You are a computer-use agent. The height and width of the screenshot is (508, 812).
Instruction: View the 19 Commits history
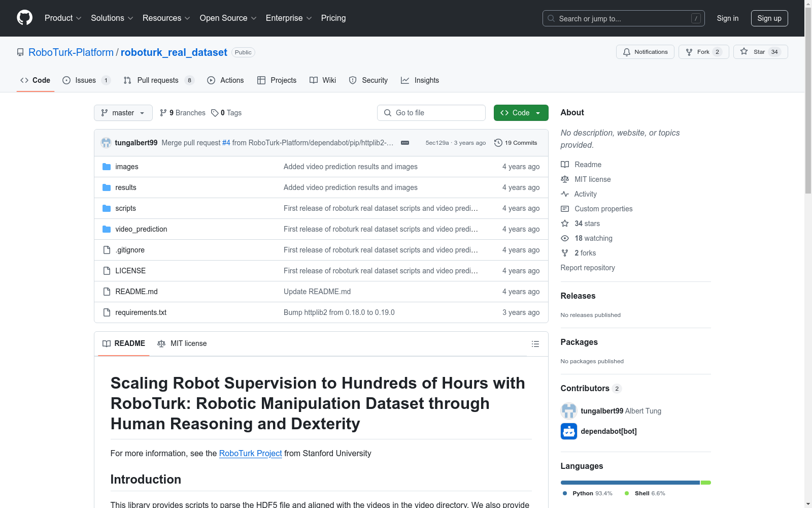(516, 143)
